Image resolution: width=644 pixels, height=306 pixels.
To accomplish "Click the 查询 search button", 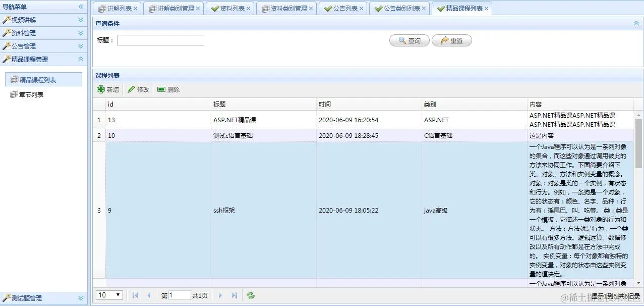I will [409, 40].
